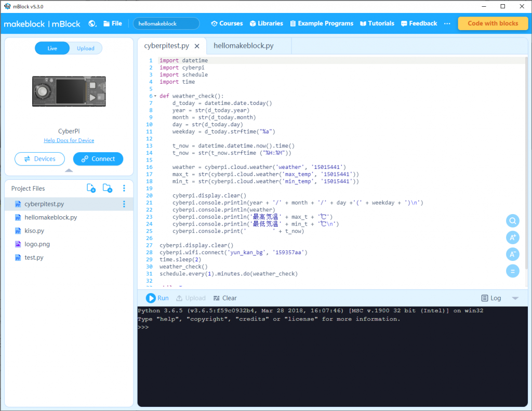Open the Log view
The height and width of the screenshot is (411, 532).
[x=491, y=298]
